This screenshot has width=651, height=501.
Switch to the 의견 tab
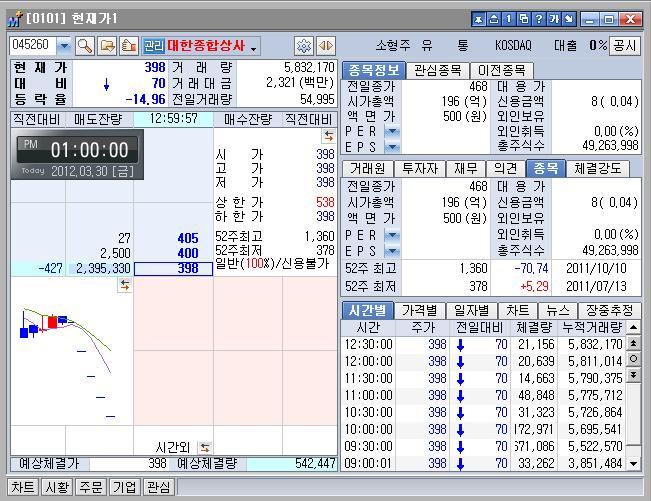click(505, 169)
